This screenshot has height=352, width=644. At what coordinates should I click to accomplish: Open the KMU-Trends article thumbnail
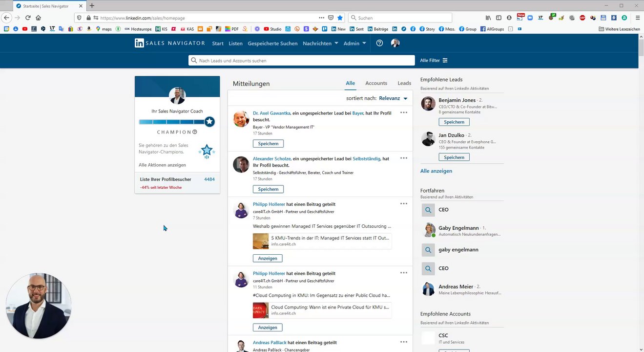pos(261,241)
